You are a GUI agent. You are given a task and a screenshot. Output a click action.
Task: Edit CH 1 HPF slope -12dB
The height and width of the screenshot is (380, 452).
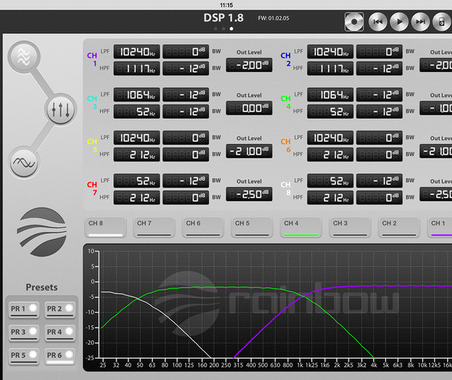tap(186, 69)
